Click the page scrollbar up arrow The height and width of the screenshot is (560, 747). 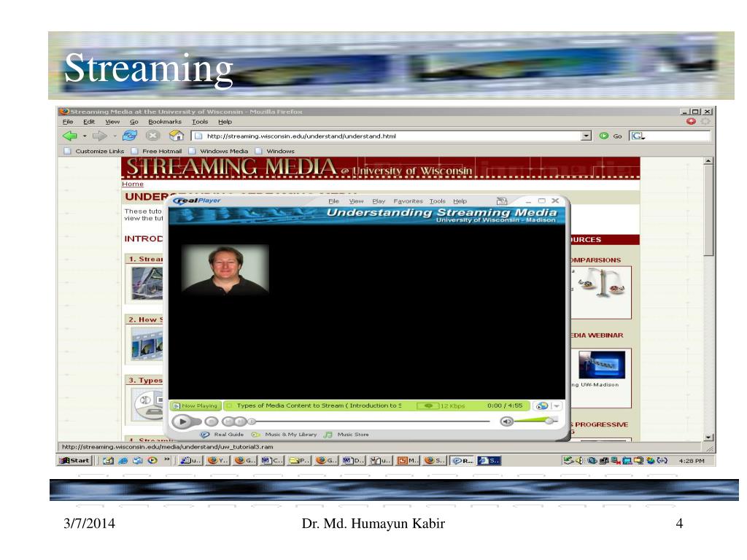point(708,161)
